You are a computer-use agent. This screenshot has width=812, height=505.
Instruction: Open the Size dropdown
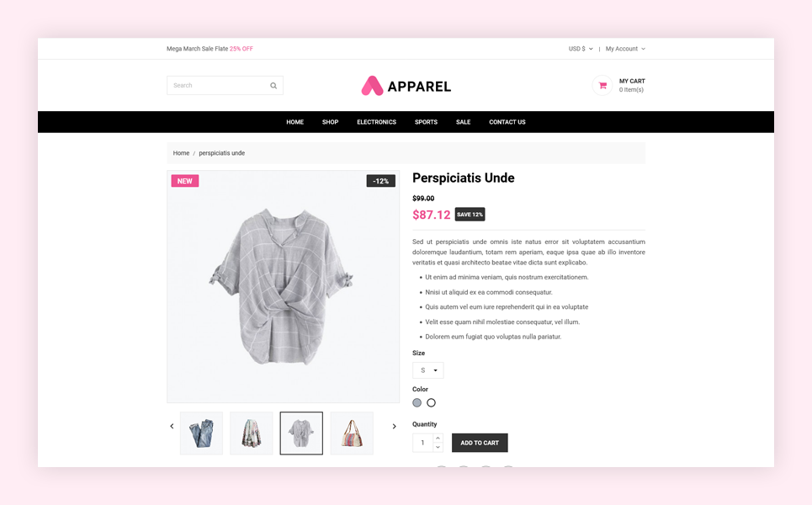tap(427, 370)
